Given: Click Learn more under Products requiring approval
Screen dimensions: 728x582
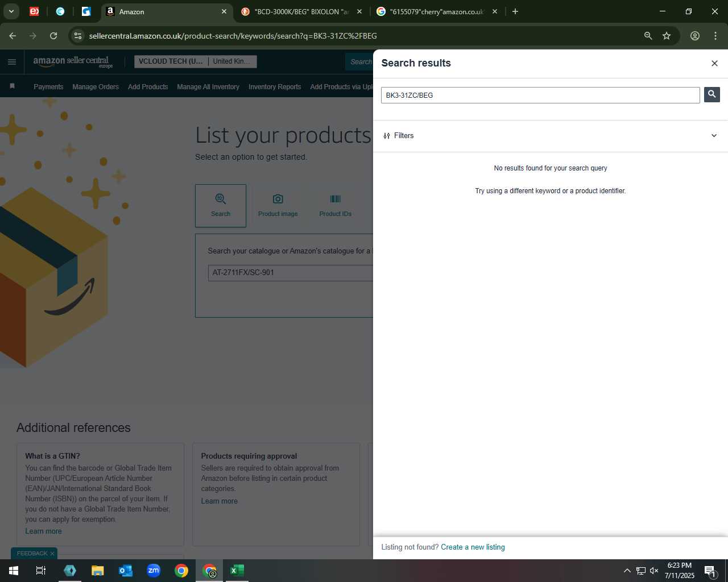Looking at the screenshot, I should tap(219, 501).
